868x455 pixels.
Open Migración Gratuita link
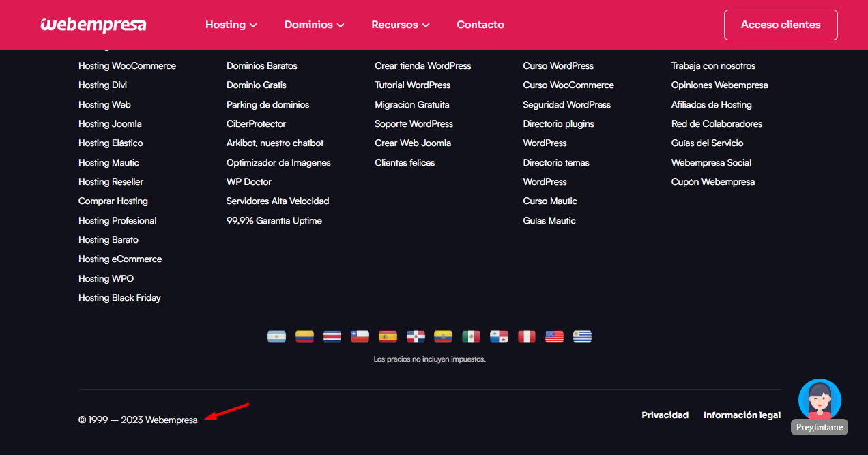[x=412, y=104]
